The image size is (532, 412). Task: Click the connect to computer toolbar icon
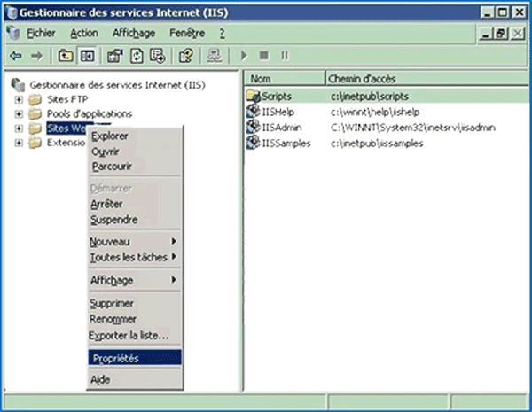click(x=214, y=55)
